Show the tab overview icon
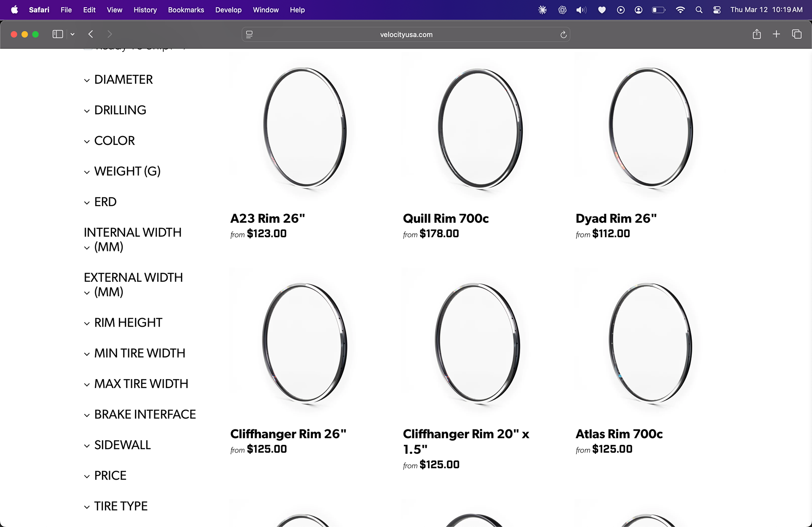This screenshot has height=527, width=812. tap(796, 34)
